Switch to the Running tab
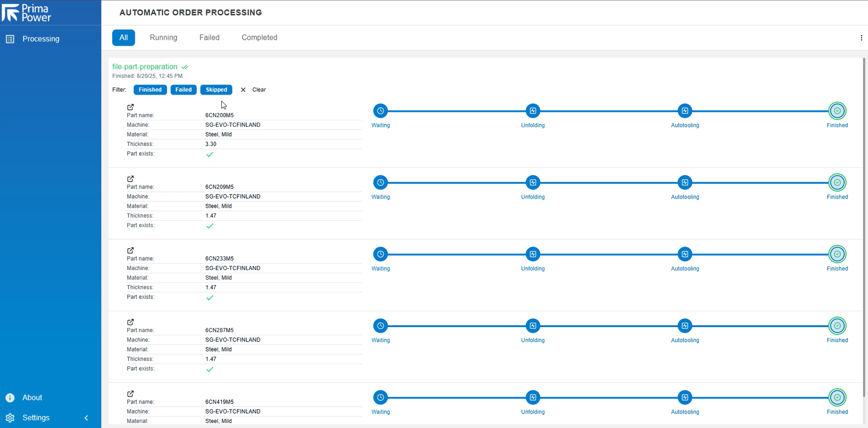The height and width of the screenshot is (428, 868). coord(163,38)
